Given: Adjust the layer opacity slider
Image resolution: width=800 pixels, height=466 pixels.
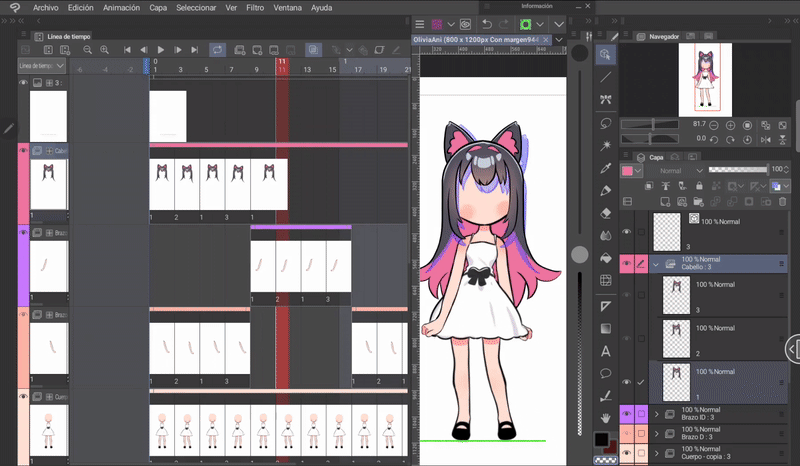Looking at the screenshot, I should point(738,169).
